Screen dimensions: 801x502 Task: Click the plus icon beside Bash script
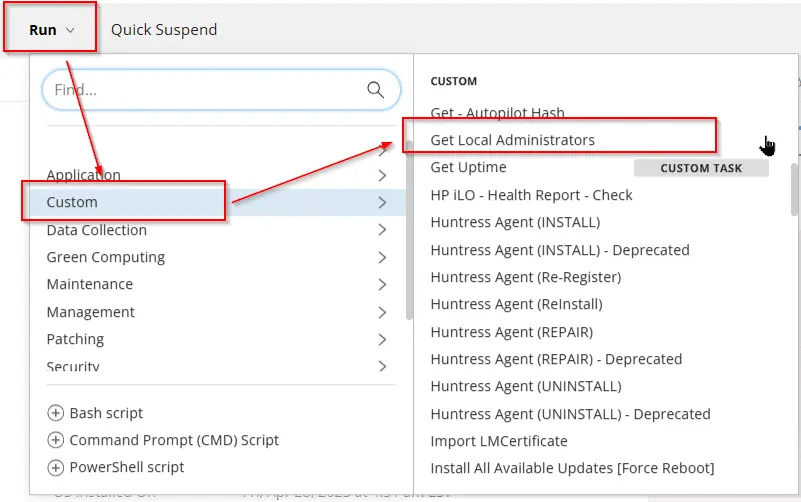pyautogui.click(x=55, y=413)
